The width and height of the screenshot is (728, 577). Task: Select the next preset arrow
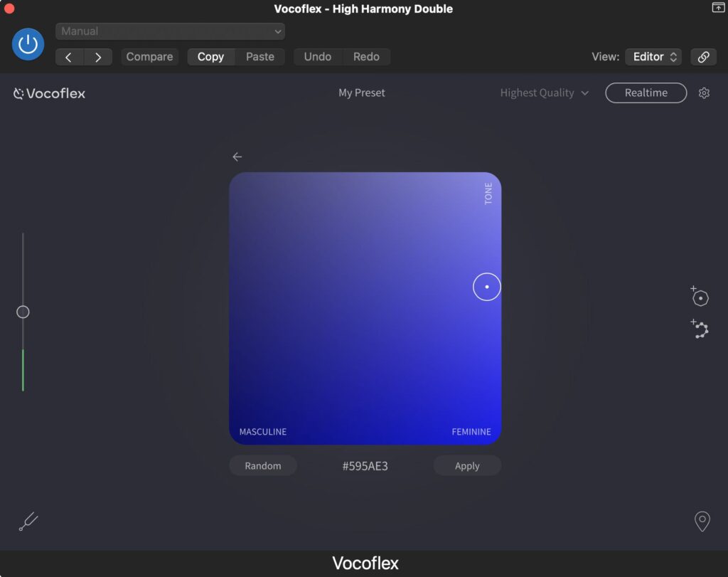tap(98, 57)
